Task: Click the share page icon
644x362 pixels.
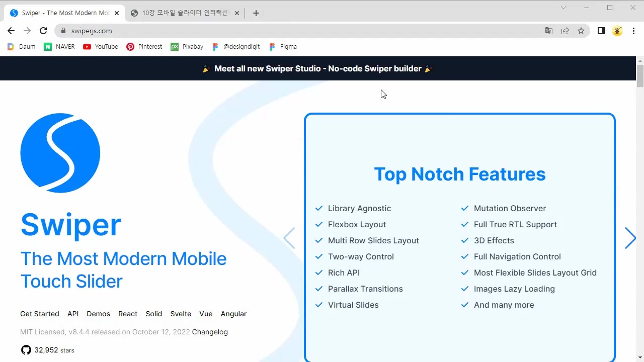Action: 565,31
